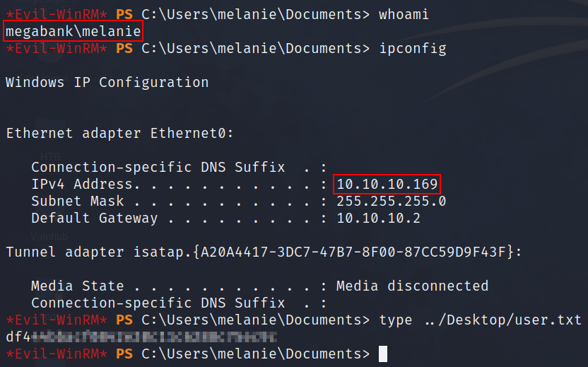This screenshot has width=588, height=367.
Task: Click the type command before the file path
Action: coord(396,320)
